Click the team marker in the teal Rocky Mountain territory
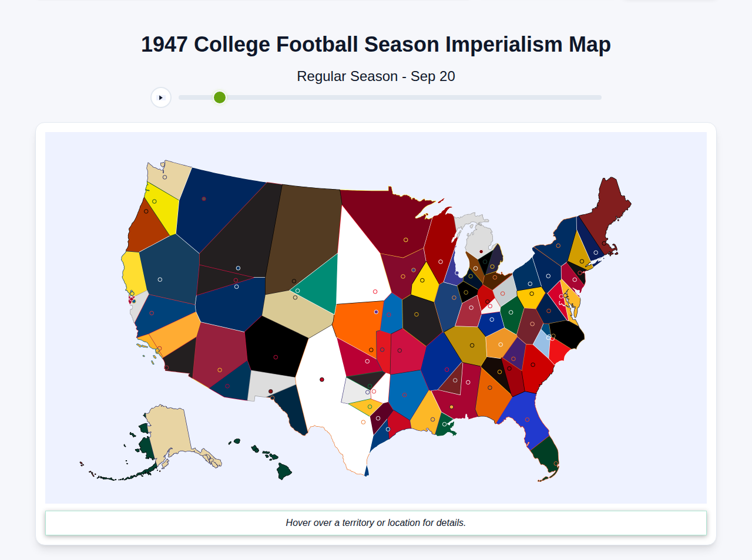The width and height of the screenshot is (752, 560). coord(297,290)
